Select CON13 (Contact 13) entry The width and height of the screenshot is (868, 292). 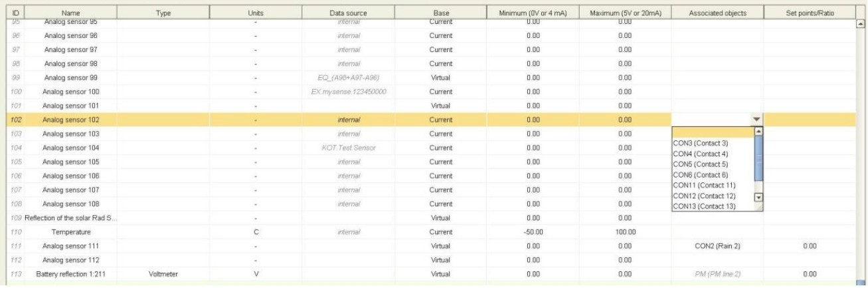click(704, 206)
